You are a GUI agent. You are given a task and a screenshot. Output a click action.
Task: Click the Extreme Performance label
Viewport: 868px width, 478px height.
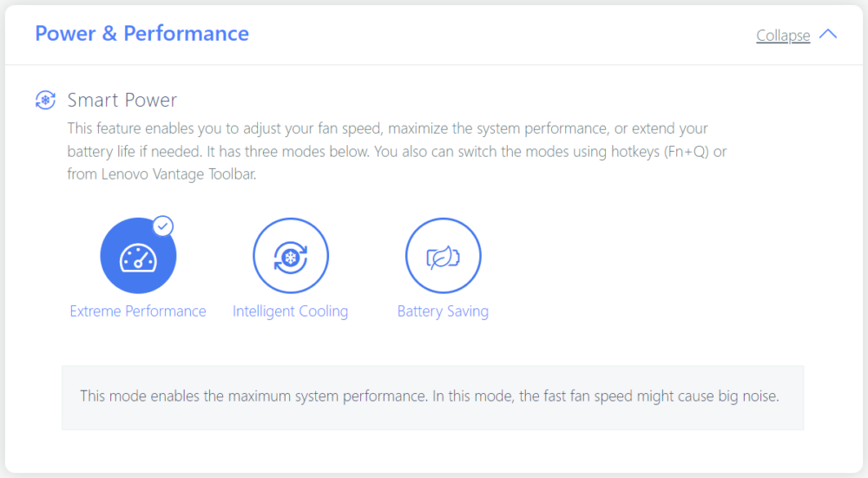pyautogui.click(x=138, y=311)
